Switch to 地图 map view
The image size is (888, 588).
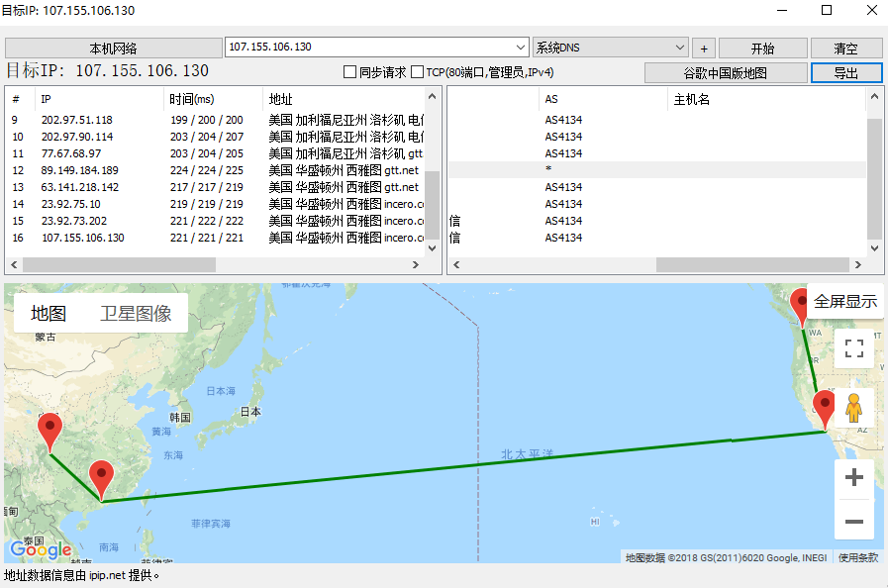coord(49,313)
